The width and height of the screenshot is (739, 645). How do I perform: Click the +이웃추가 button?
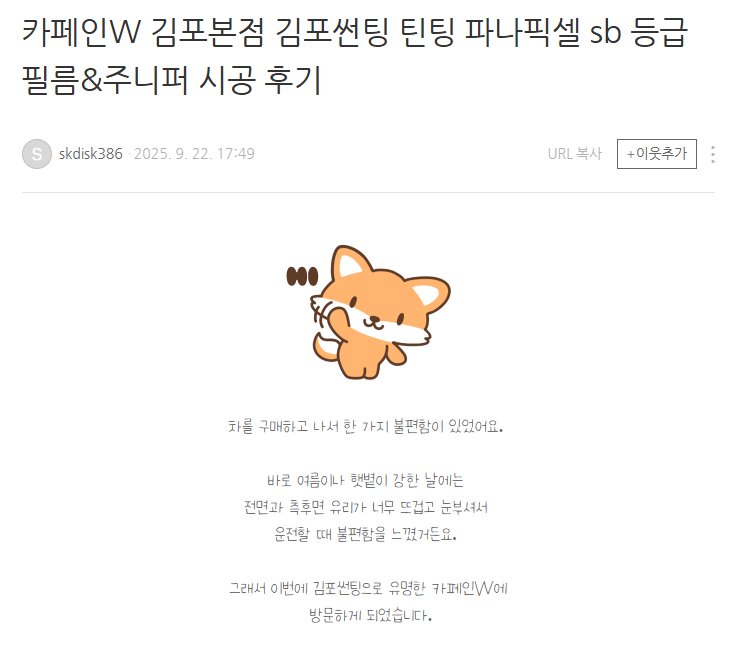coord(657,154)
